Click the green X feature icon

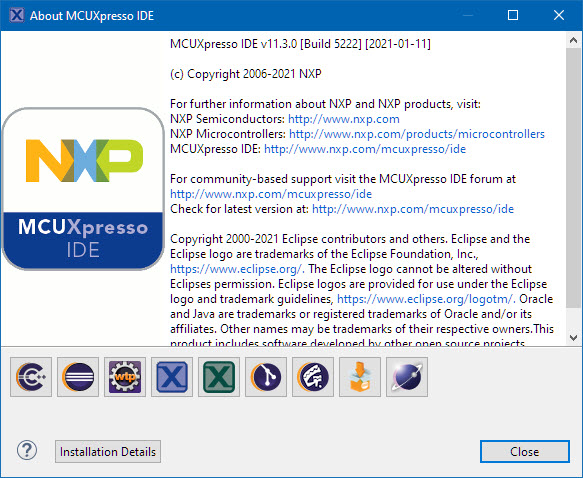(x=219, y=377)
